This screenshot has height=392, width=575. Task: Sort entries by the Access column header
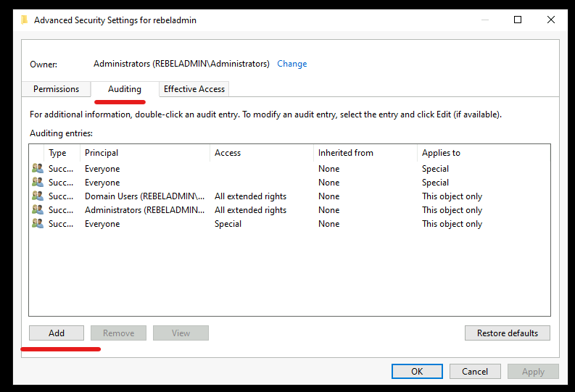(x=262, y=153)
